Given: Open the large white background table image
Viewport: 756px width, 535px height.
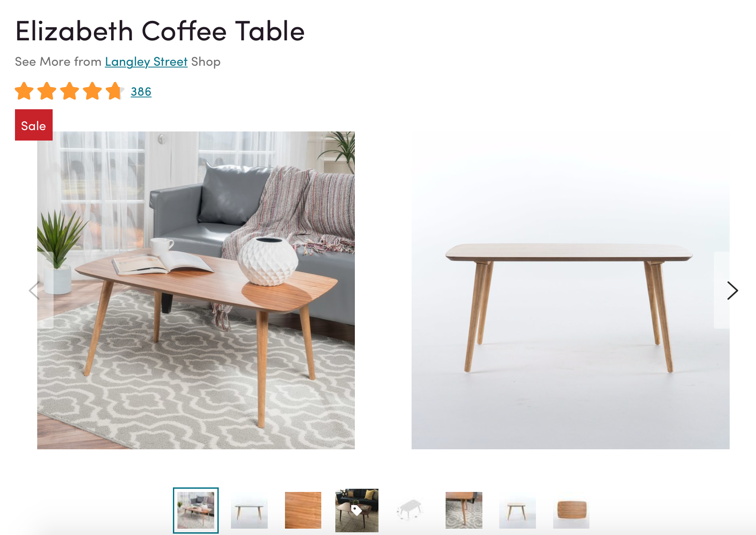Looking at the screenshot, I should [x=570, y=290].
